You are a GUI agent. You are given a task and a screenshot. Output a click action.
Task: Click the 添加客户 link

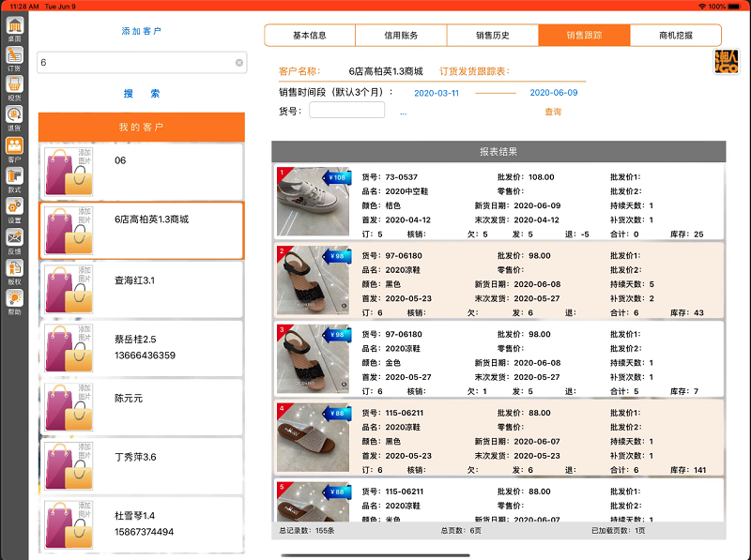click(x=142, y=31)
